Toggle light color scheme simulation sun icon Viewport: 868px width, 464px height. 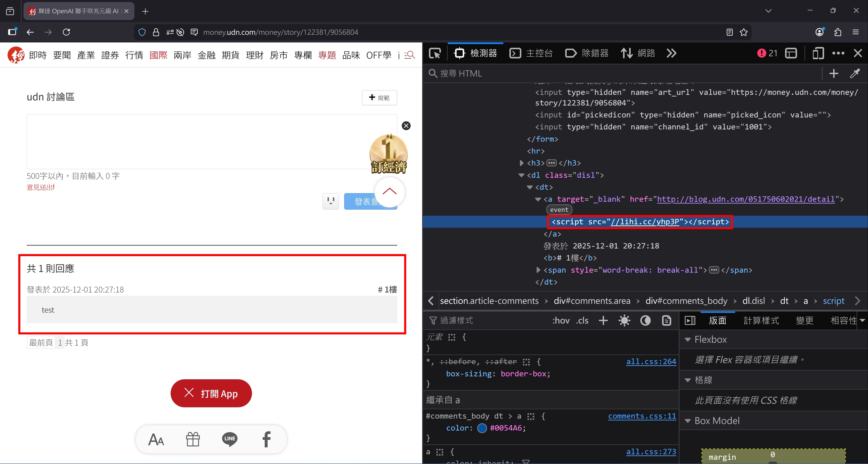point(624,321)
